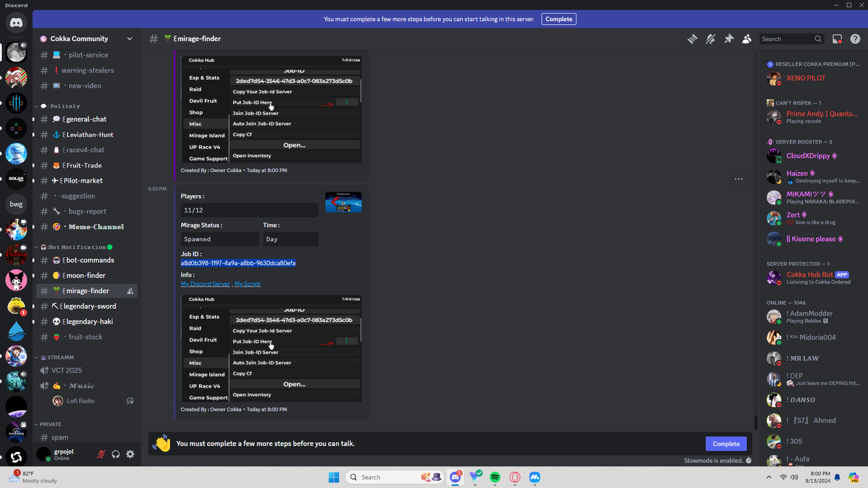868x488 pixels.
Task: Open Discord from the taskbar
Action: (455, 477)
